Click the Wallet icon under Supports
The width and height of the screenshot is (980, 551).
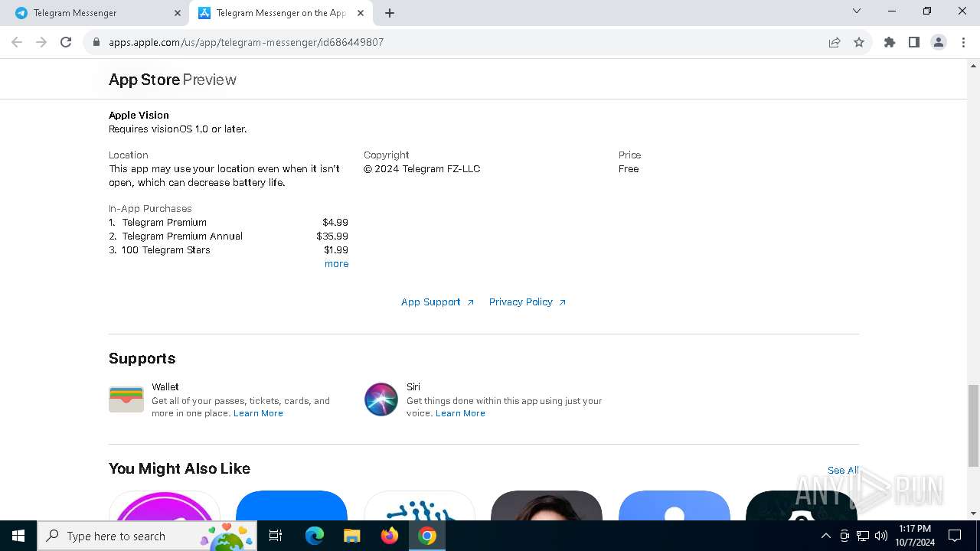tap(126, 399)
